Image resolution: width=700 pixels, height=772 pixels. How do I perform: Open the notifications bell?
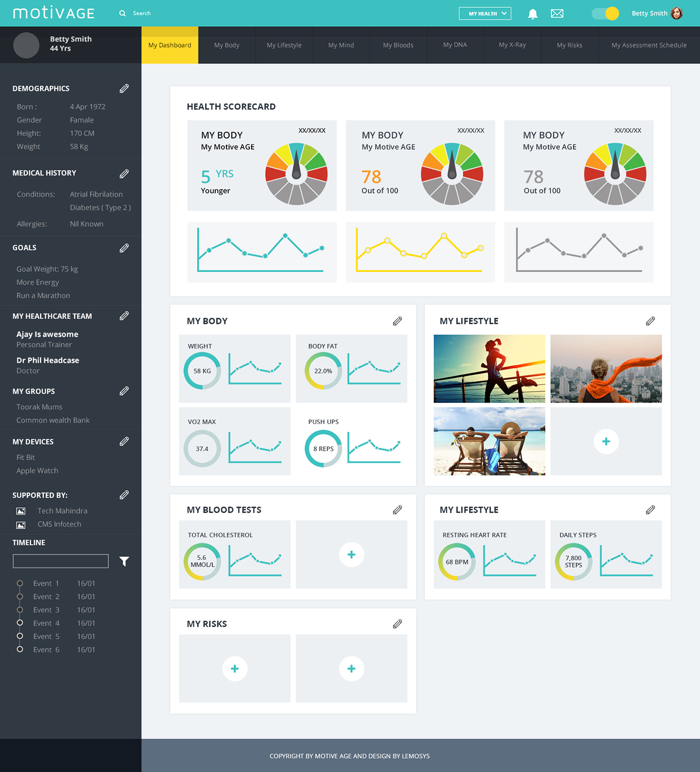pos(533,14)
